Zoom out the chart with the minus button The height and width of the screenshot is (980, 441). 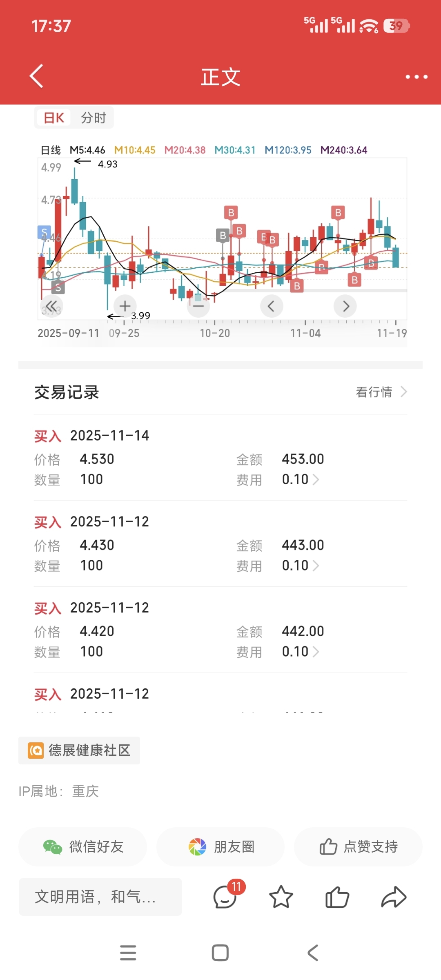click(198, 306)
